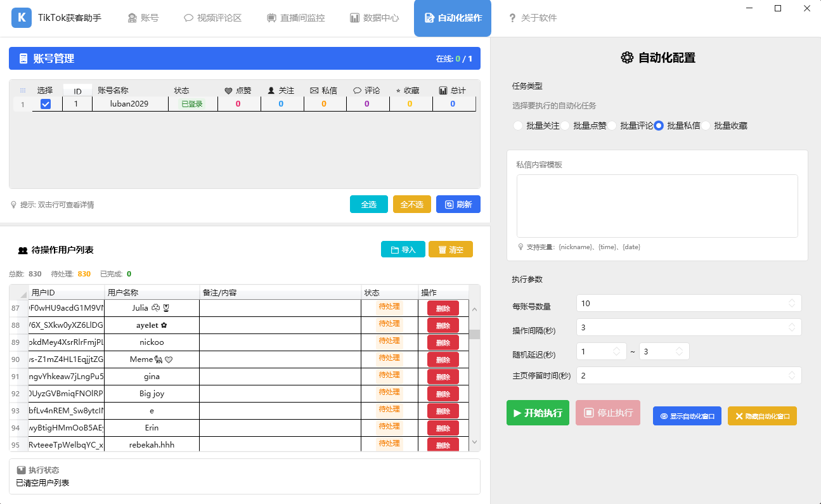Screen dimensions: 821x504
Task: Click the 操作间隔 value field showing 3
Action: tap(689, 327)
